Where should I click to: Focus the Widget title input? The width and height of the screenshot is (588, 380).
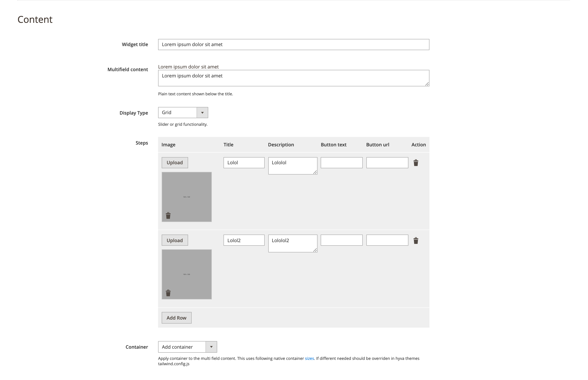294,44
